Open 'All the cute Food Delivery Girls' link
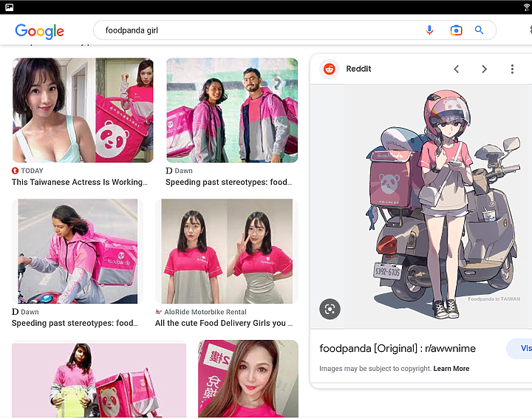This screenshot has height=419, width=532. click(x=224, y=323)
